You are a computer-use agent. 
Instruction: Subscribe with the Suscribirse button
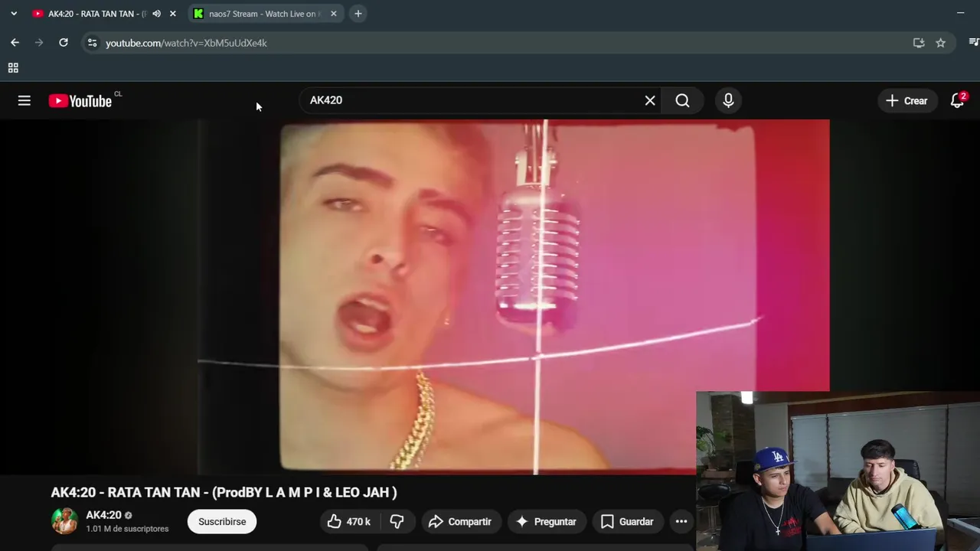tap(222, 521)
